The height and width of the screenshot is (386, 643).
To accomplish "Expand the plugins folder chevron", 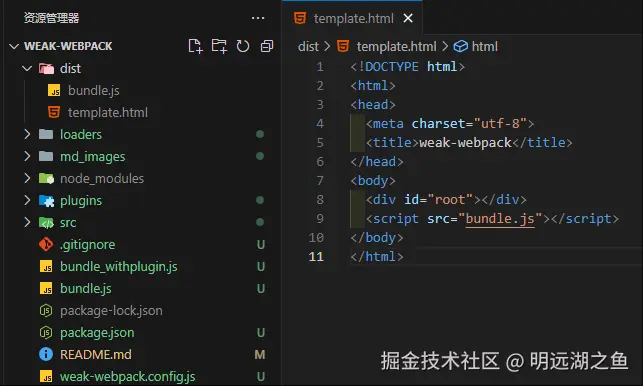I will (27, 200).
